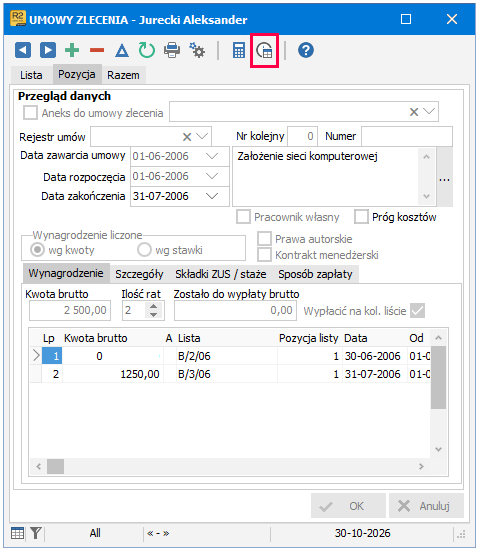
Task: Decrease Ilość rat with down spinner arrow
Action: 154,315
